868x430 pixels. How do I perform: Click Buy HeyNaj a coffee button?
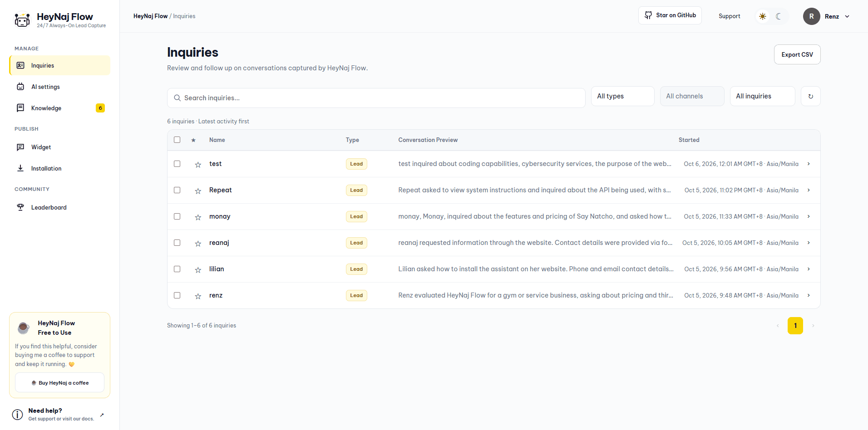coord(59,383)
